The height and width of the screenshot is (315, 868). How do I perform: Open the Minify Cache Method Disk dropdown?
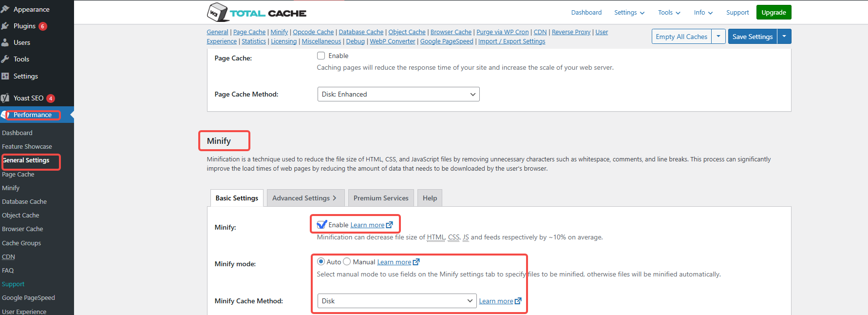coord(397,301)
